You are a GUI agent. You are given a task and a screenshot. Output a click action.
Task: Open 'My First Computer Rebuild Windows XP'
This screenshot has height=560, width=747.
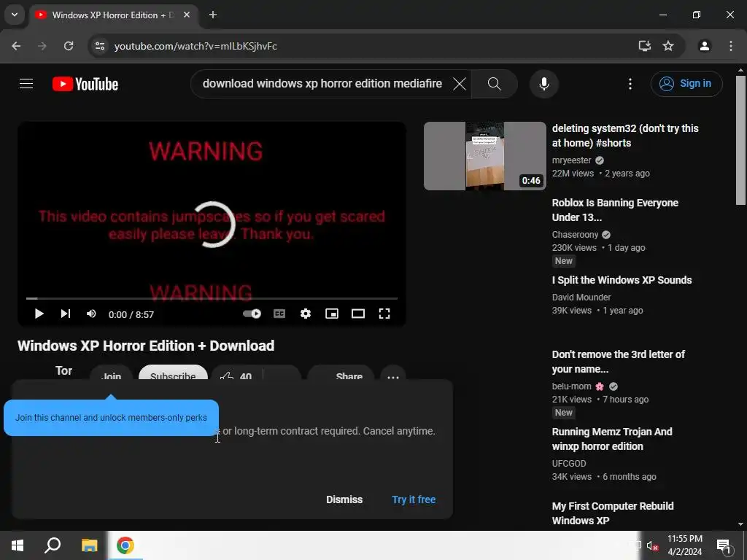point(613,513)
